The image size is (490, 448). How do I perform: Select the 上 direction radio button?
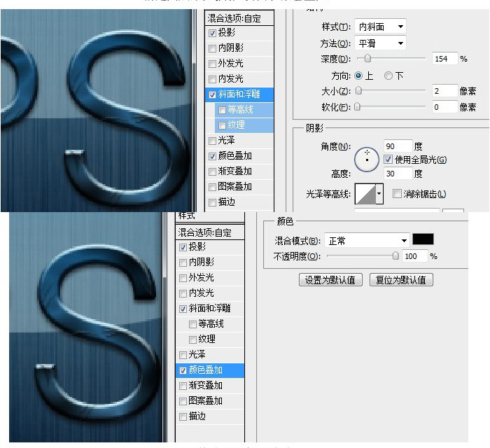[x=359, y=76]
